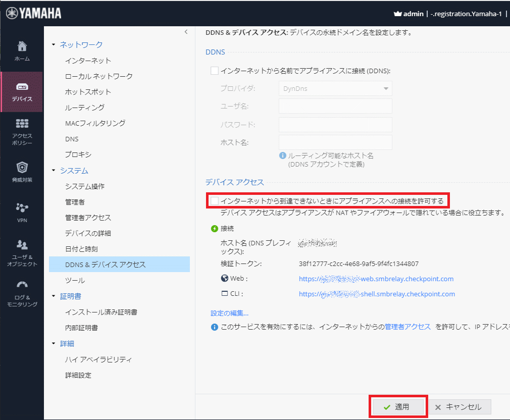510x420 pixels.
Task: Select 管理者アクセス in the menu
Action: tap(88, 218)
